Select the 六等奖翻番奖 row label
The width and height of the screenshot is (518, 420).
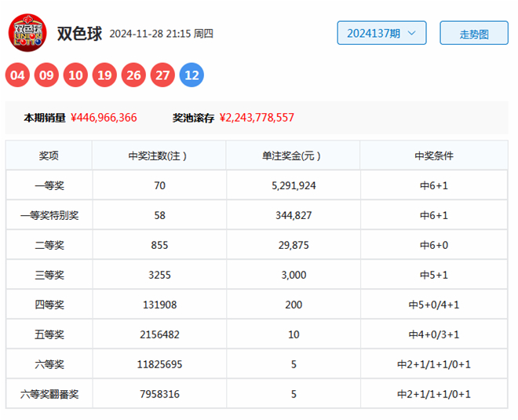click(x=49, y=394)
